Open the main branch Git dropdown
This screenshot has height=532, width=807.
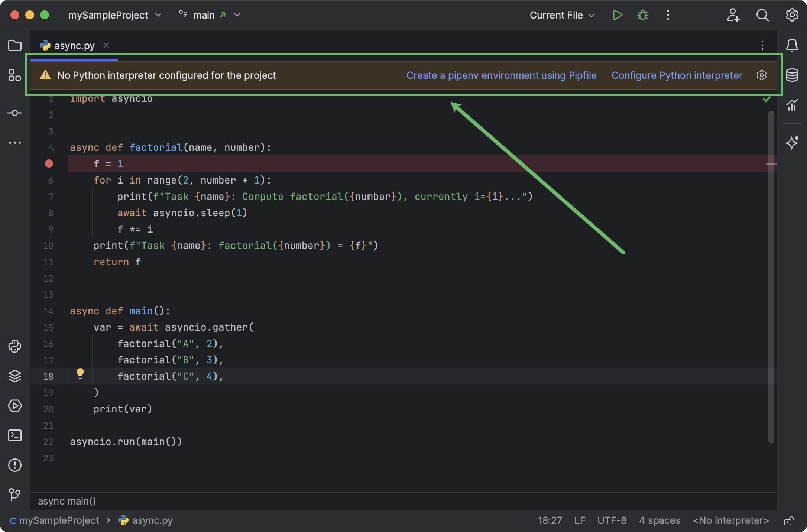210,15
